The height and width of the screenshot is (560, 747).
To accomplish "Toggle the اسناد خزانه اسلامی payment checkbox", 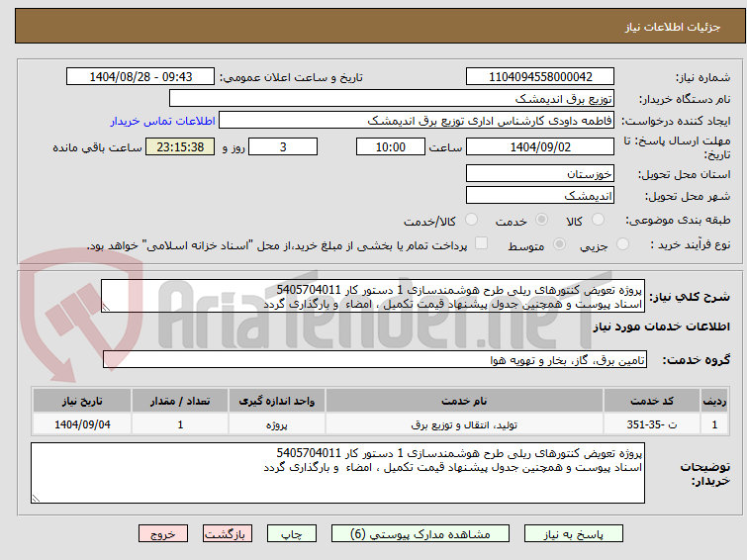I will coord(481,243).
